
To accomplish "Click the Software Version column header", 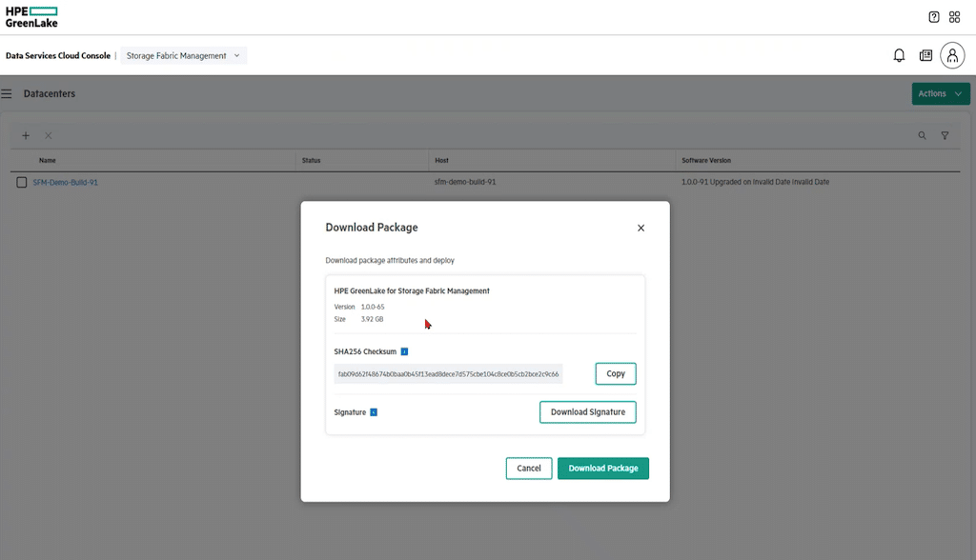I will 706,161.
